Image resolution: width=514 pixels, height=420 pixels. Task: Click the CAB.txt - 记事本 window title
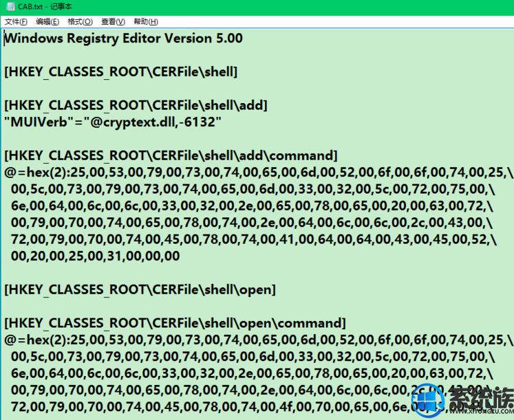click(x=45, y=7)
